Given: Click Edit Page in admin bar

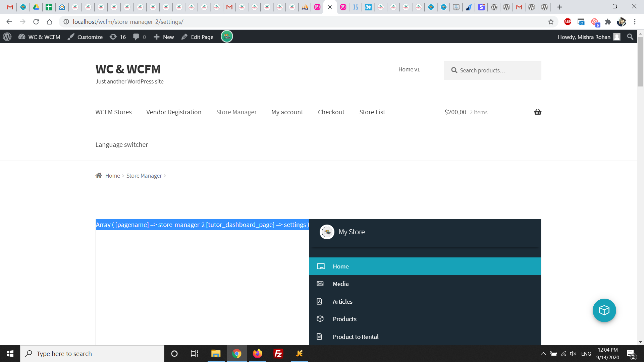Looking at the screenshot, I should [x=198, y=37].
